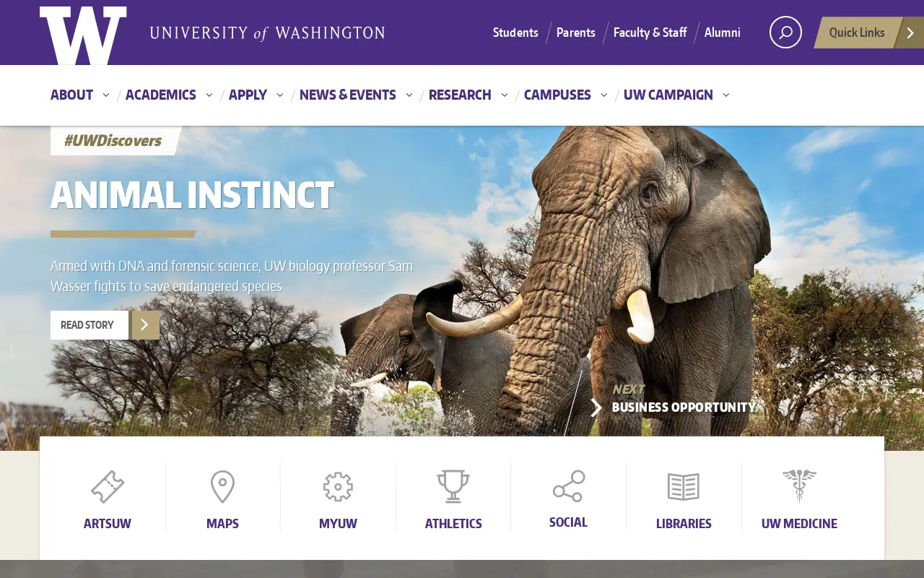
Task: Expand the About menu chevron
Action: tap(106, 95)
